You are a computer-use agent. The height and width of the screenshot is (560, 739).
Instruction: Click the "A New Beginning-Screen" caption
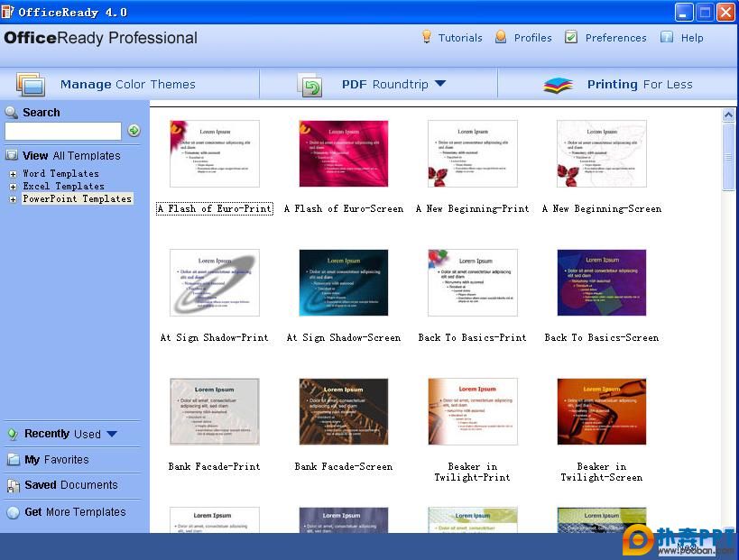click(x=602, y=208)
